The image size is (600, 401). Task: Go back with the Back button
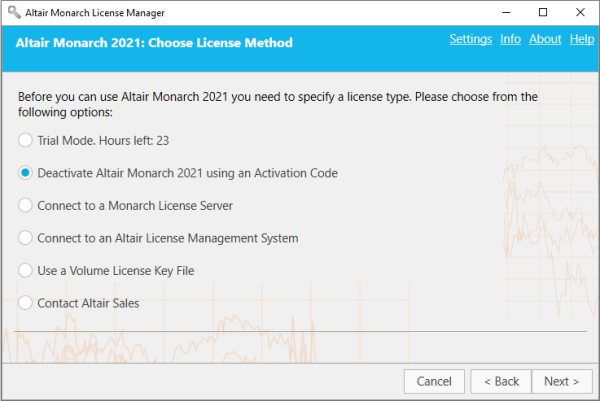(499, 381)
